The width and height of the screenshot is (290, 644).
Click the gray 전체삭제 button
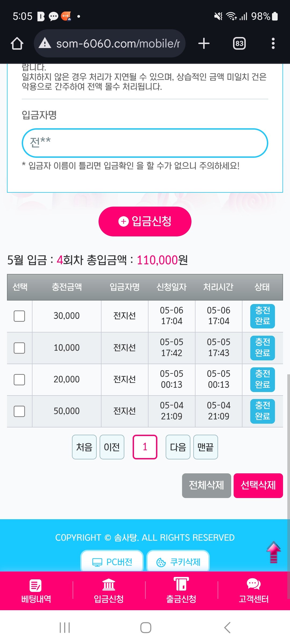coord(206,485)
